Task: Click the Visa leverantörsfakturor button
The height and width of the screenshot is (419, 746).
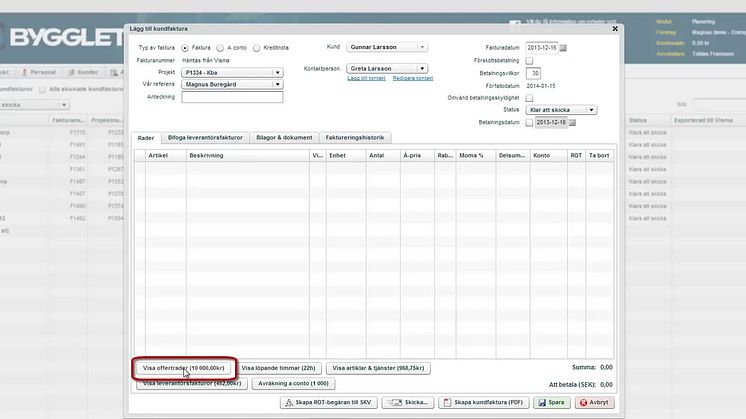Action: 192,383
